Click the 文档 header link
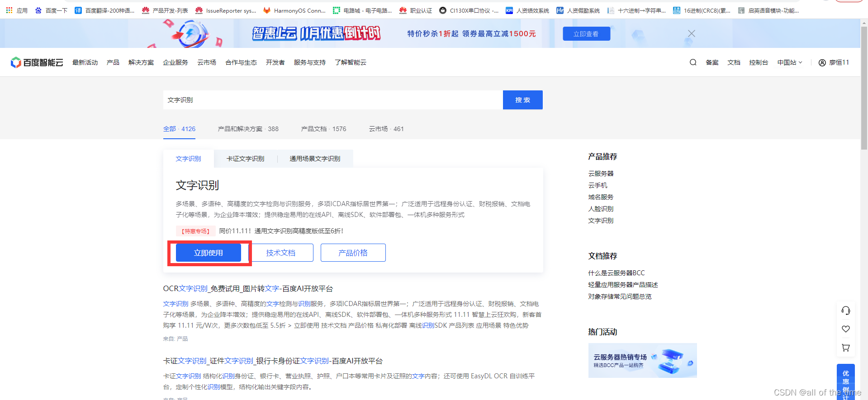Viewport: 868px width, 400px height. (734, 62)
